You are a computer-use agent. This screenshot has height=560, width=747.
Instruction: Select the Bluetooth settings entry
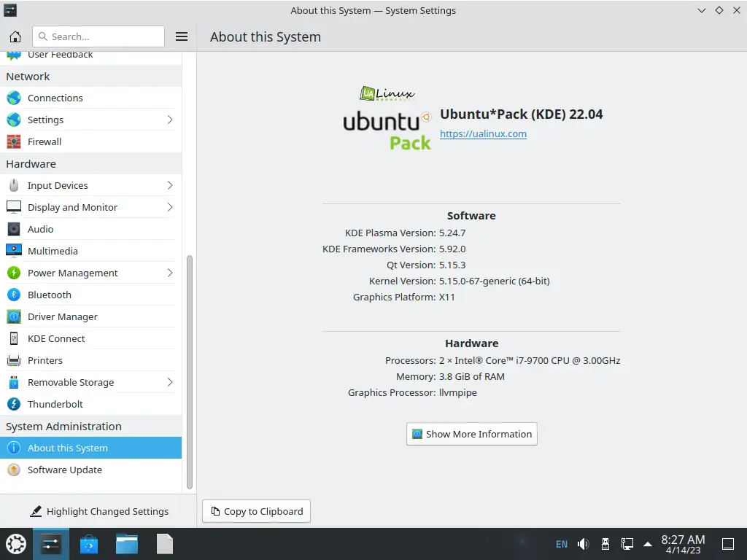coord(90,295)
